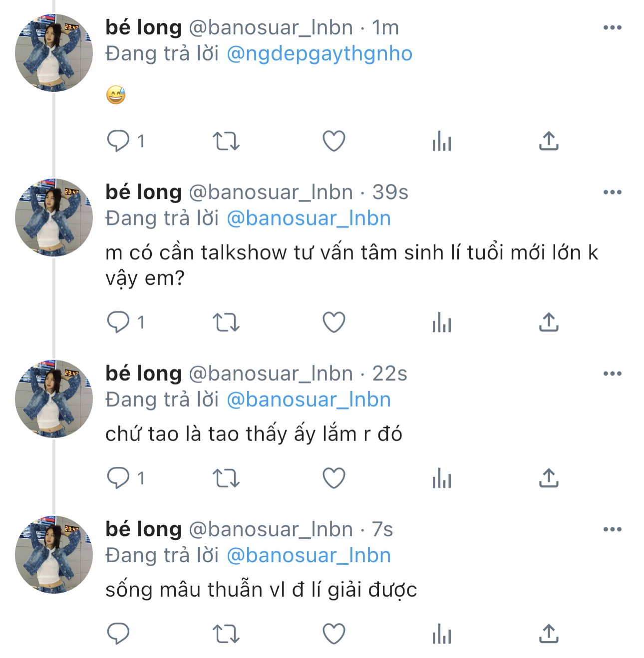This screenshot has width=644, height=658.
Task: Reply to the sweat-smile emoji tweet
Action: 118,141
